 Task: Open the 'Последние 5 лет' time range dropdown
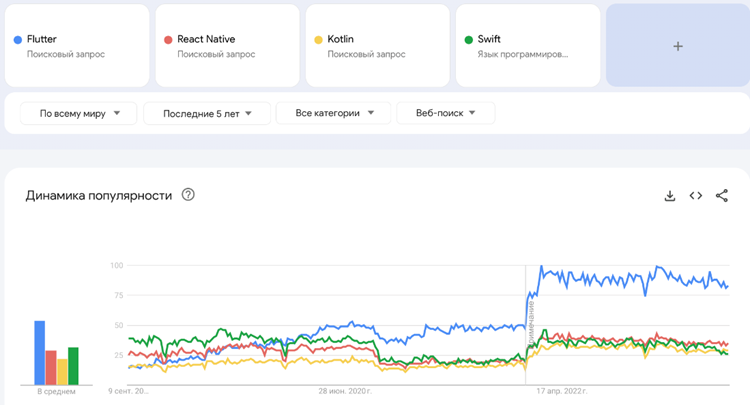[x=207, y=113]
